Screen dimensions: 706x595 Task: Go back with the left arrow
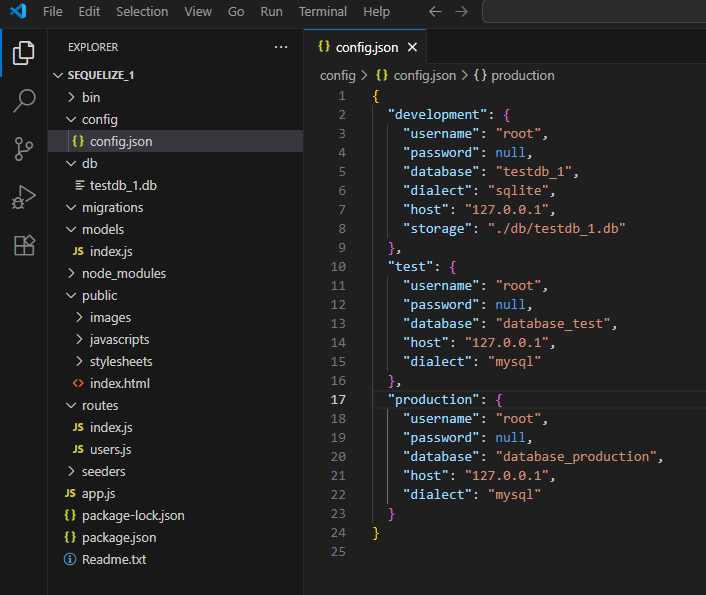[x=435, y=11]
